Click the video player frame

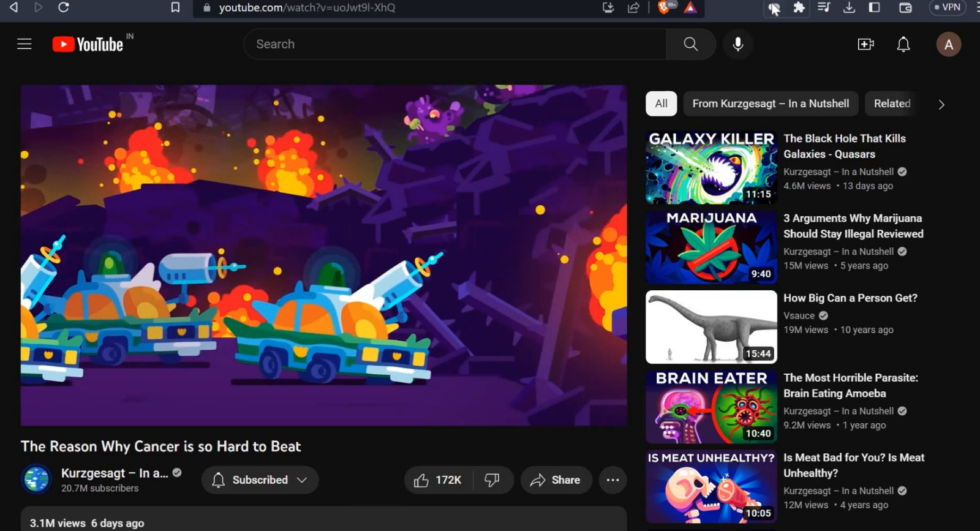pyautogui.click(x=324, y=255)
